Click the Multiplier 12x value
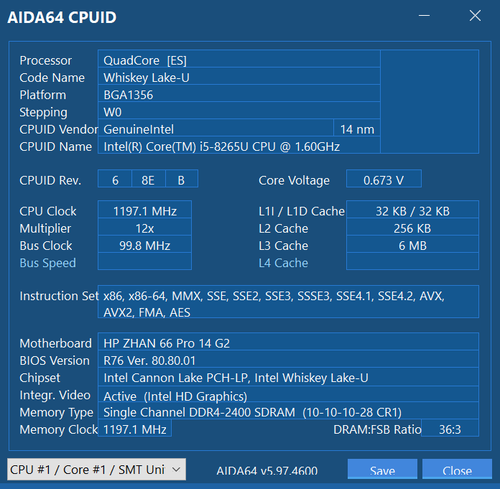 (x=145, y=228)
